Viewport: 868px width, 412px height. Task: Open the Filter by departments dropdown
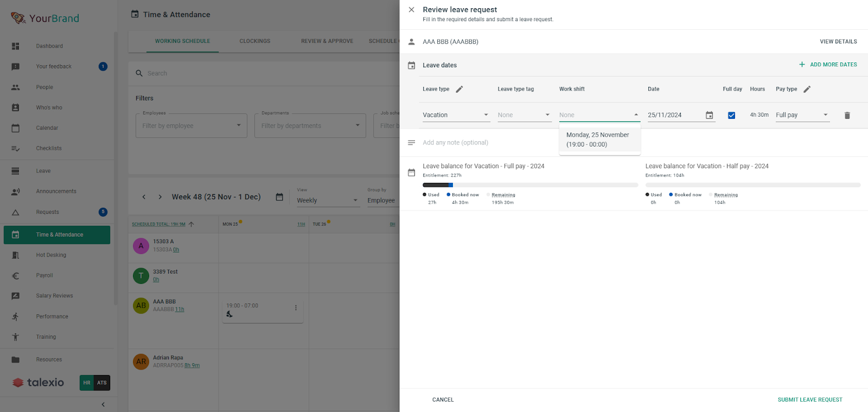pos(310,126)
